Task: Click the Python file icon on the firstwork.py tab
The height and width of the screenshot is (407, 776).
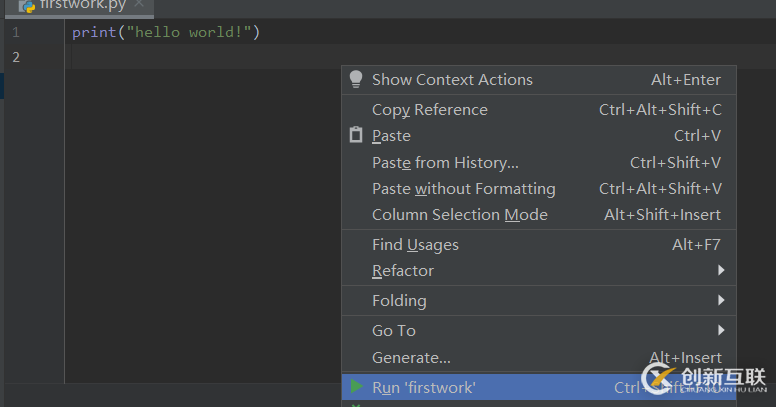Action: [27, 4]
